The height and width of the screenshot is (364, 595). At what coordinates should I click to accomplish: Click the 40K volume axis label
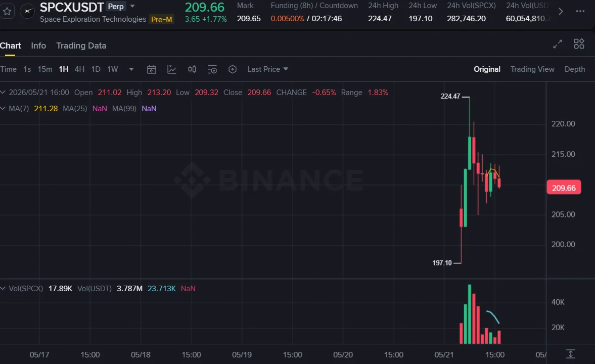point(558,302)
